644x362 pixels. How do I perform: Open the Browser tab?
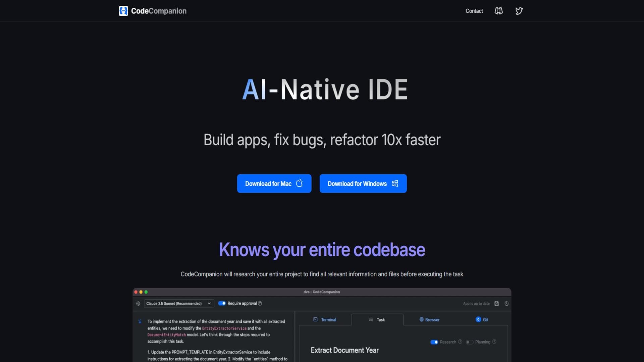430,319
